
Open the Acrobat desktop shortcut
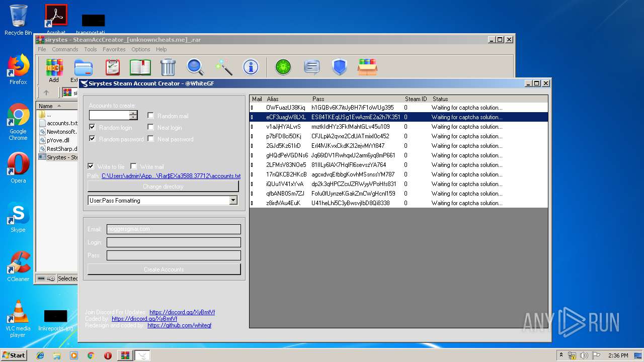tap(56, 20)
